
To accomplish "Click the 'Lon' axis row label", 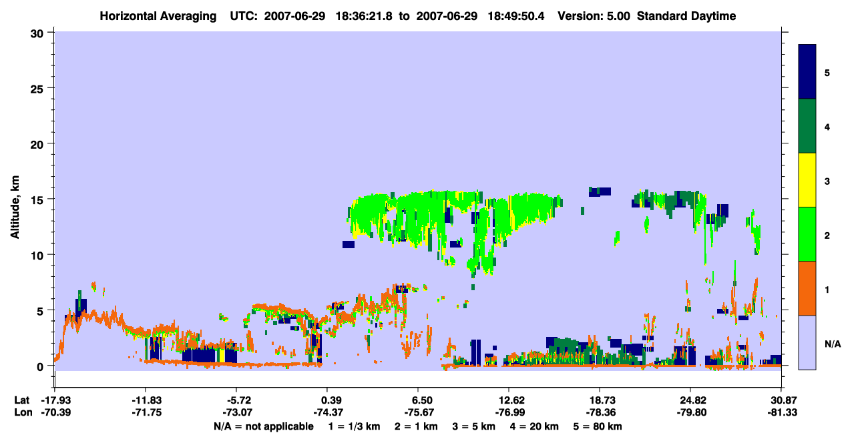I will pyautogui.click(x=22, y=412).
